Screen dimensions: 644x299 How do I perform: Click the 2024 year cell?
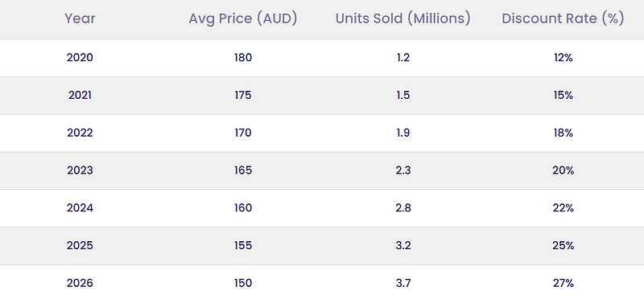[80, 208]
